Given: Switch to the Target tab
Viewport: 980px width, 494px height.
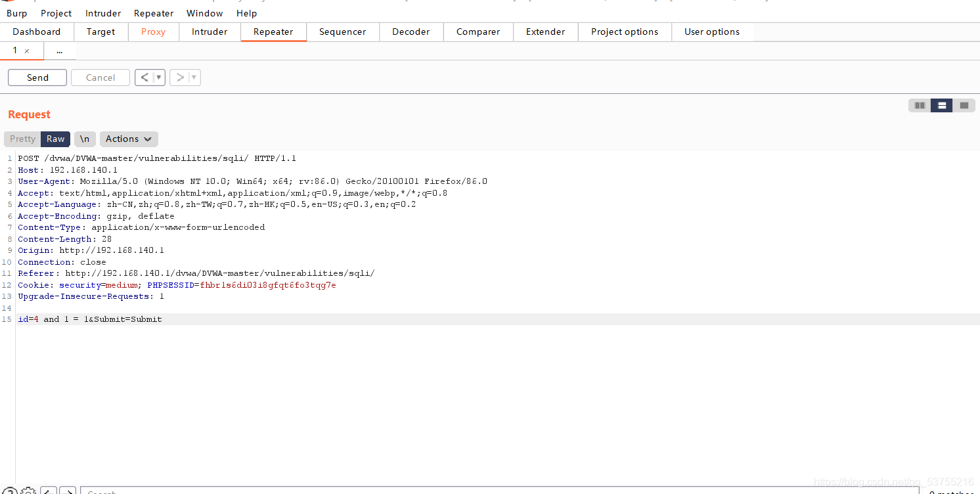Looking at the screenshot, I should [100, 32].
